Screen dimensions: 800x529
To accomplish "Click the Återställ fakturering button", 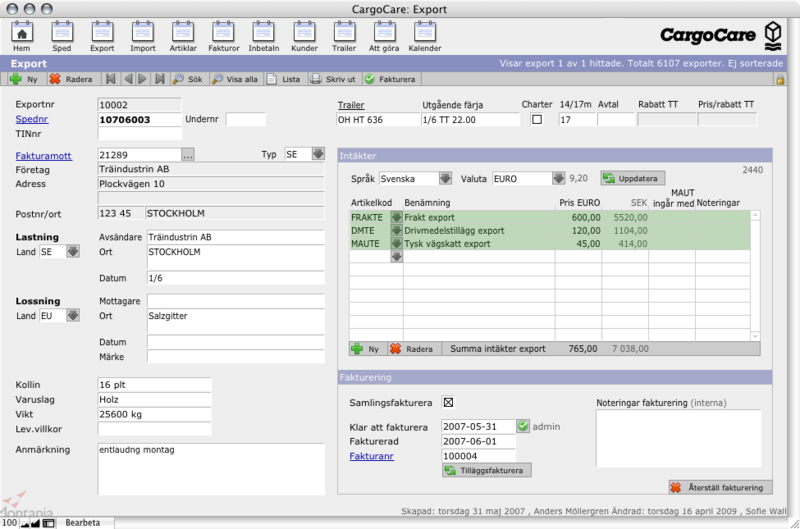I will click(x=720, y=488).
